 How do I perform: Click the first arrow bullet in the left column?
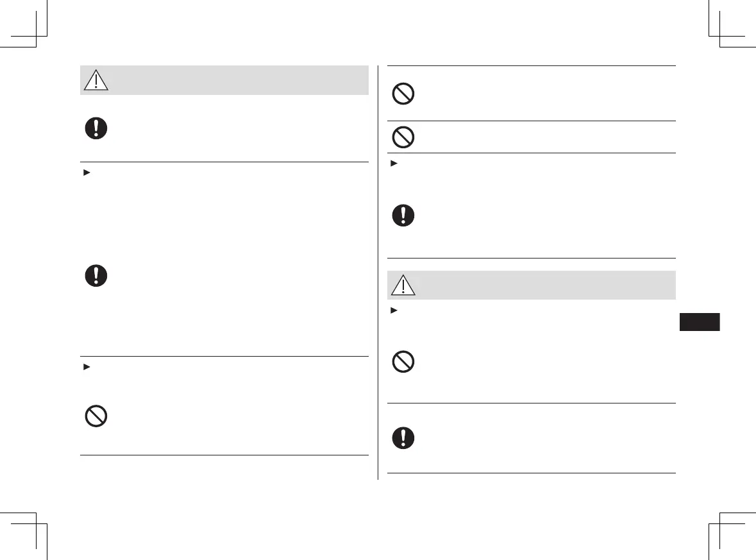click(x=84, y=174)
